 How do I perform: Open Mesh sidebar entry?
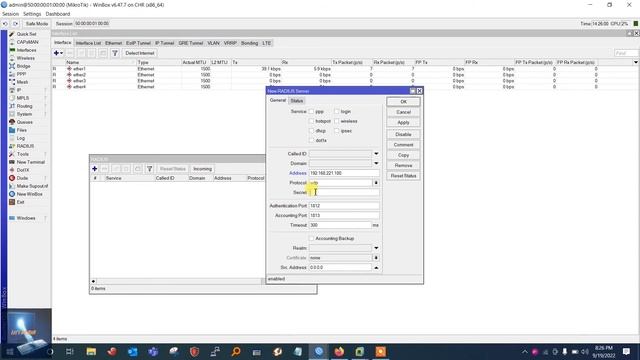click(22, 82)
